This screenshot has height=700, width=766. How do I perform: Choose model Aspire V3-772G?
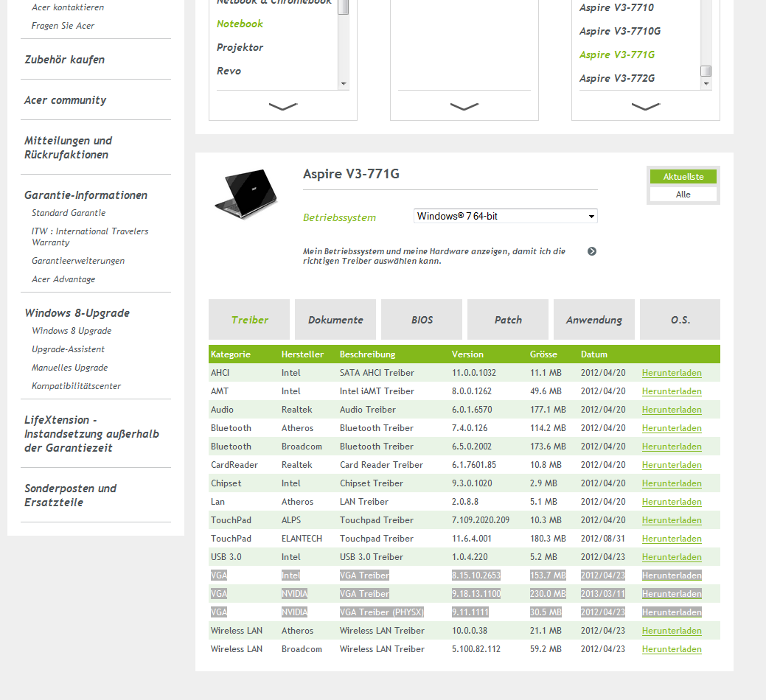616,78
